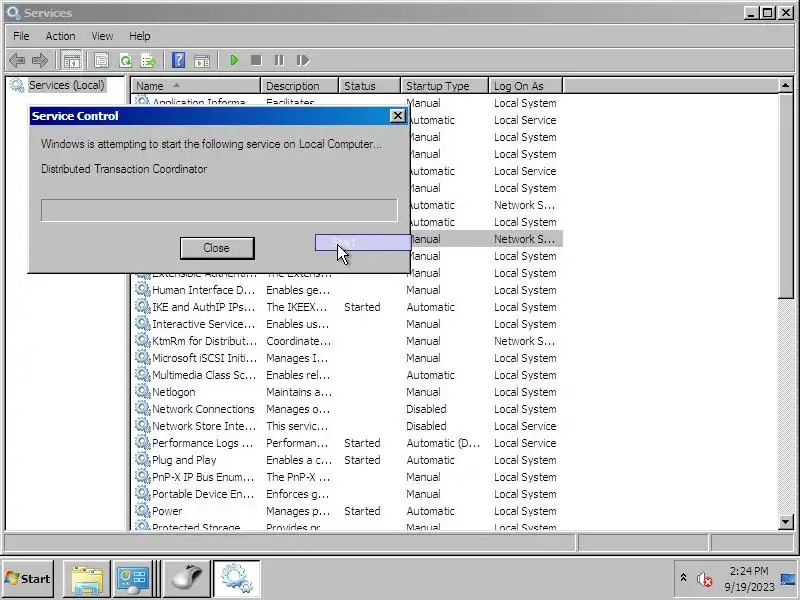This screenshot has width=800, height=600.
Task: Click the muted volume tray icon
Action: pyautogui.click(x=704, y=579)
